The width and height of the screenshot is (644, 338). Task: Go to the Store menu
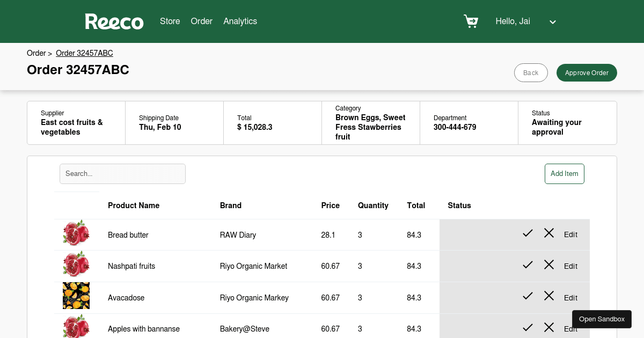(170, 21)
